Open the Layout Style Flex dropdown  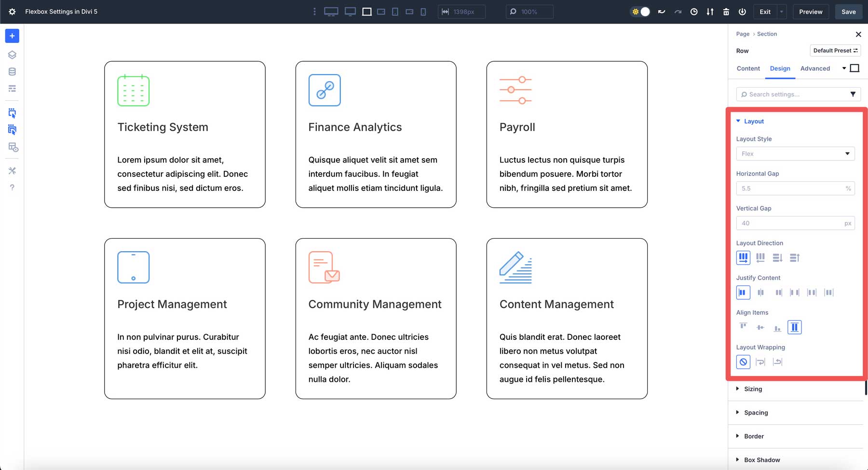tap(795, 154)
